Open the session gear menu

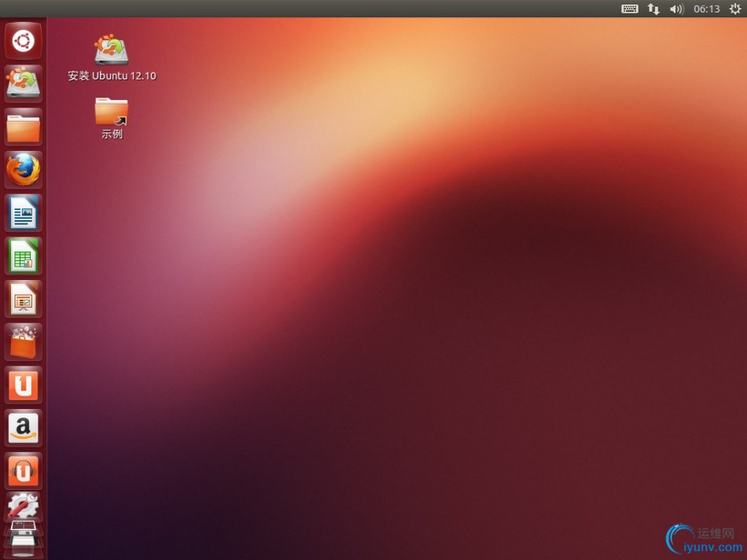734,9
